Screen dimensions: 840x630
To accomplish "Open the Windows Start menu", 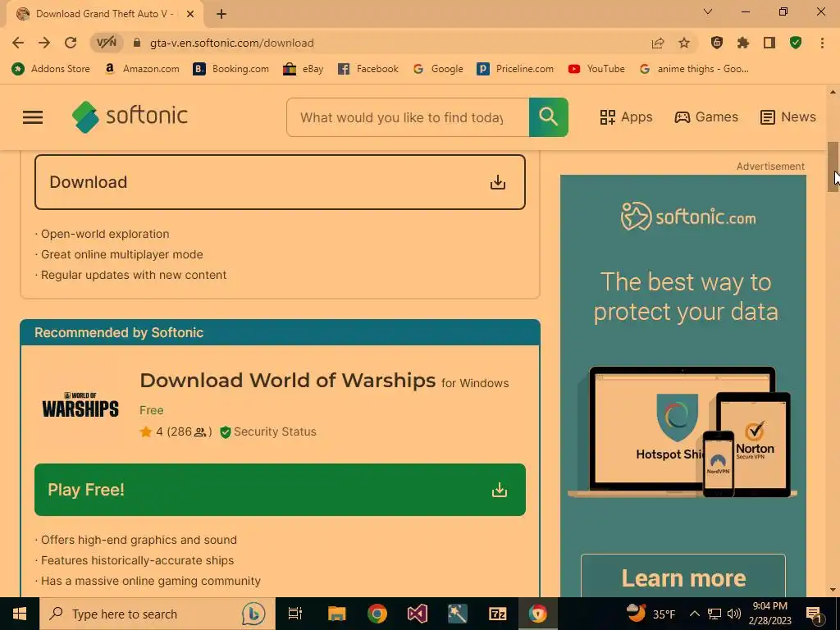I will (x=20, y=614).
